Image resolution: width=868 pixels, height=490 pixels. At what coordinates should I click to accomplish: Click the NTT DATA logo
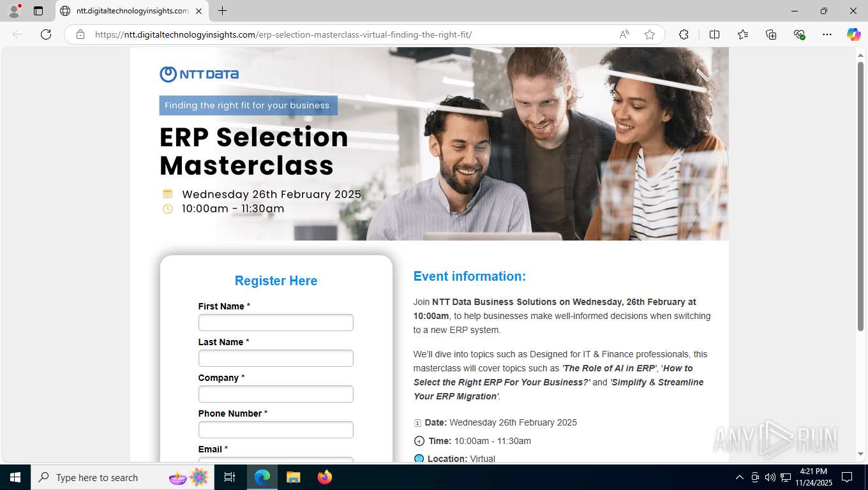(199, 74)
